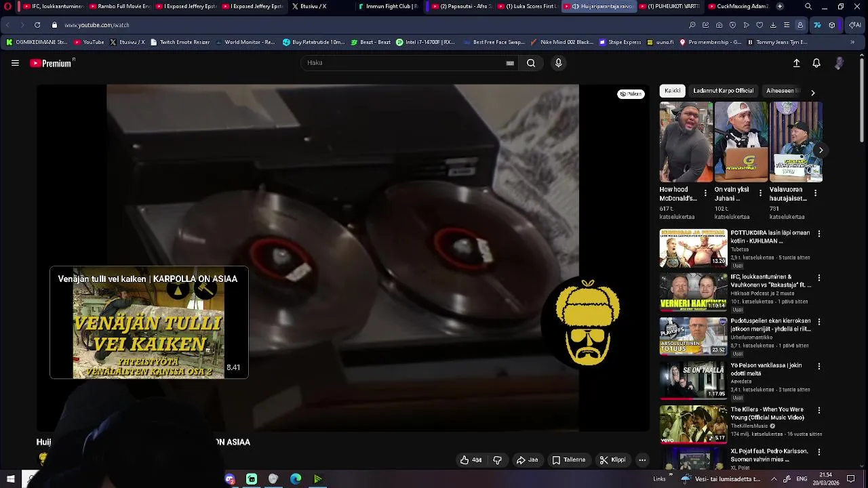Open the YouTube create/upload icon
Screen dimensions: 868x488
(797, 63)
